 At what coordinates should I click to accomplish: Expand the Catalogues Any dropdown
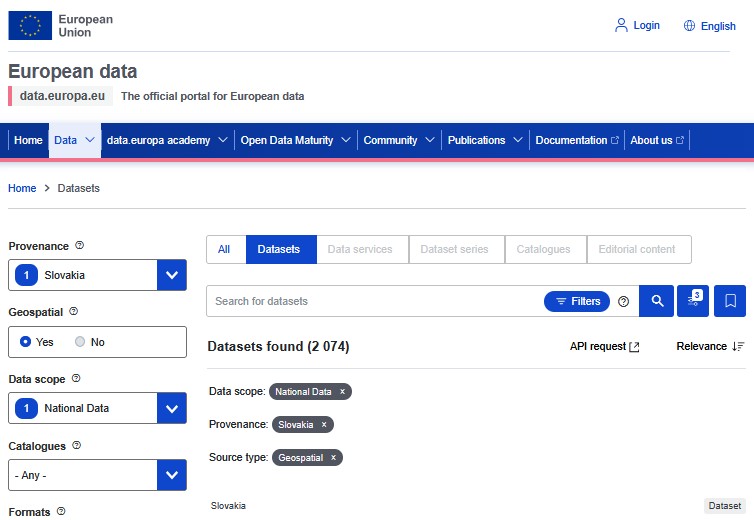pos(172,475)
